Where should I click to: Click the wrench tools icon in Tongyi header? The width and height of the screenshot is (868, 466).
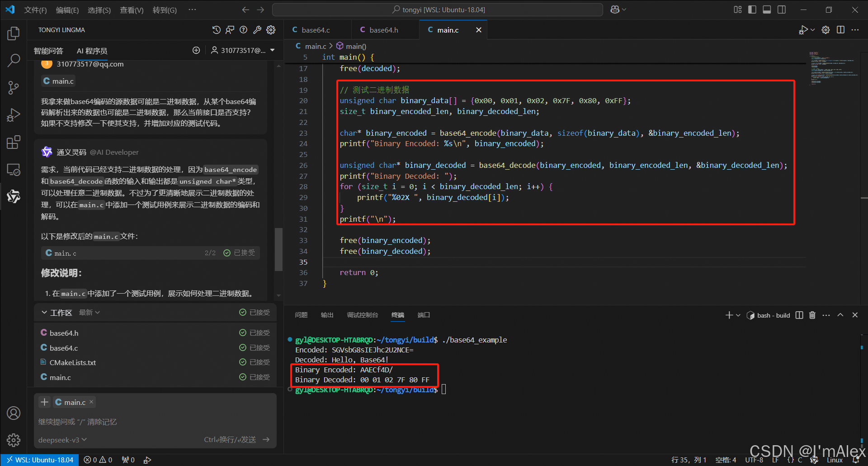257,30
